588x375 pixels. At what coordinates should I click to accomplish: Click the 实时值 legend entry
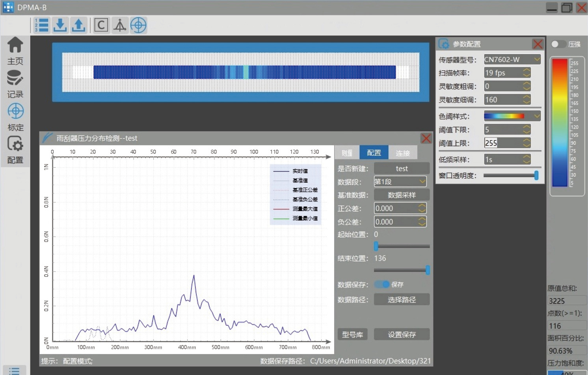pyautogui.click(x=296, y=171)
